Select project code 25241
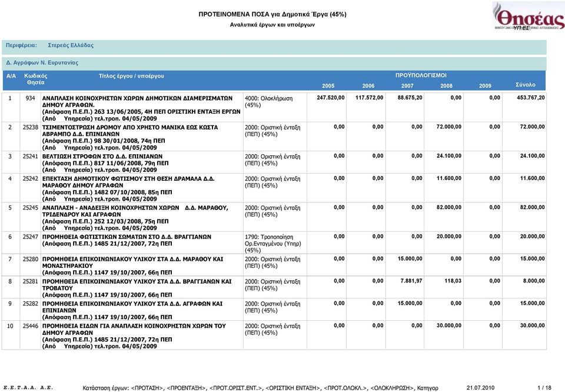 pos(30,157)
